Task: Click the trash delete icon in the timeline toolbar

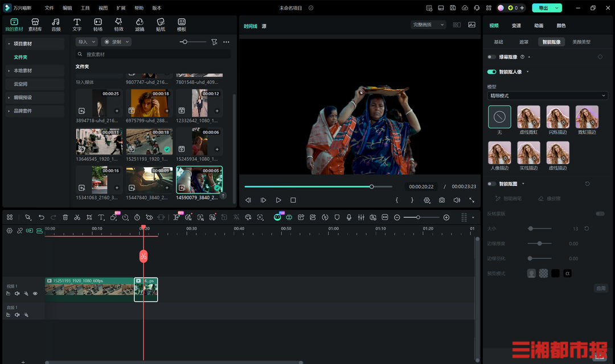Action: click(65, 217)
